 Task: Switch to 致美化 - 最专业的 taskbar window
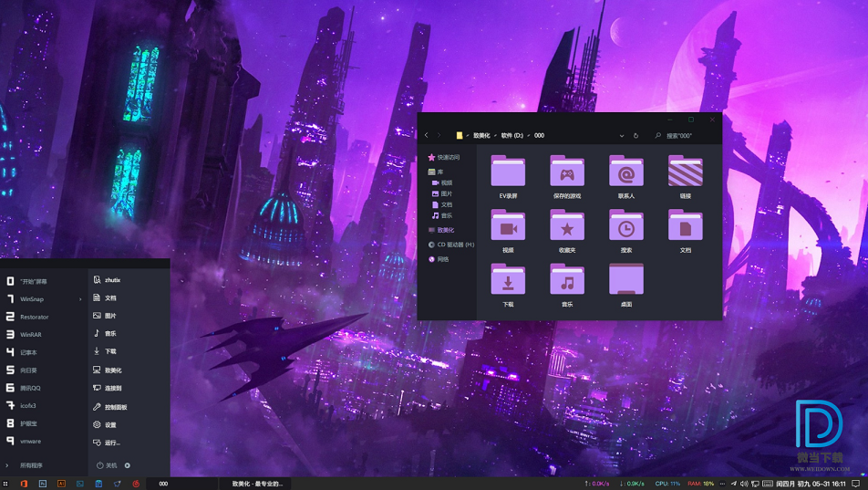[255, 484]
